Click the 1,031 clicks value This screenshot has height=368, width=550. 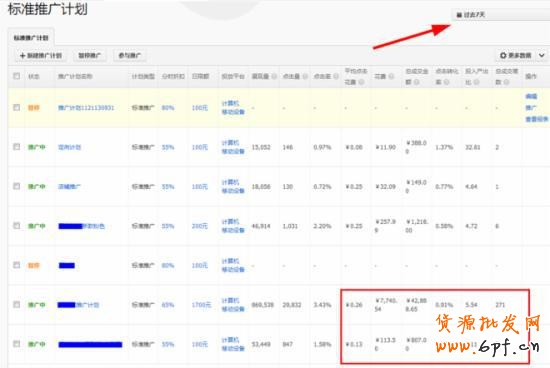tap(290, 226)
